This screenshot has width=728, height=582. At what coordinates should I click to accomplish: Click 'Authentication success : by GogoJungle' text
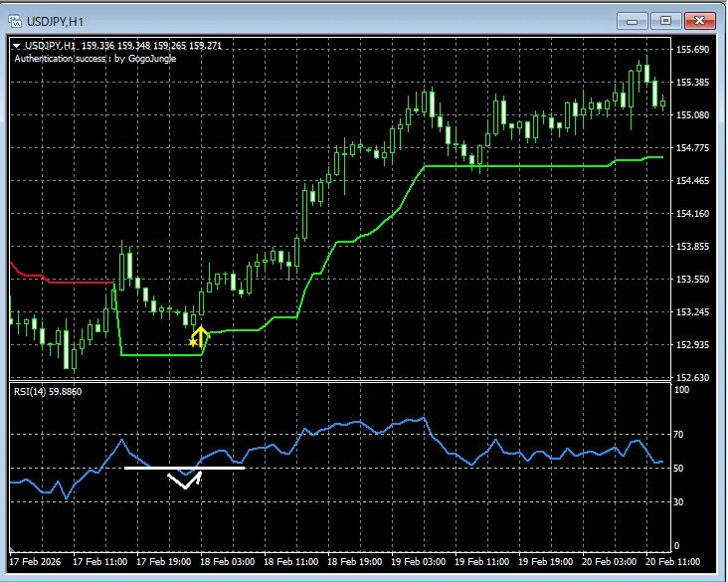95,59
